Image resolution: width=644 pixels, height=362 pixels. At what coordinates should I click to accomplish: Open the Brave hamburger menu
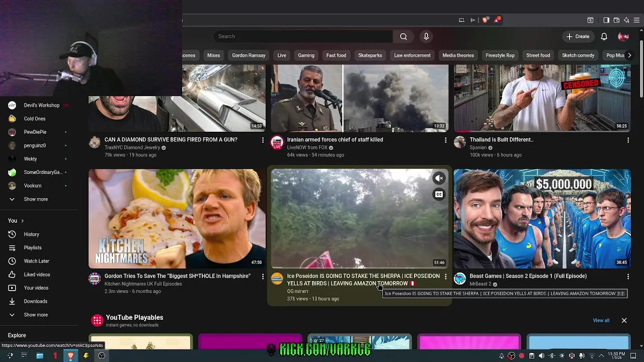point(636,20)
